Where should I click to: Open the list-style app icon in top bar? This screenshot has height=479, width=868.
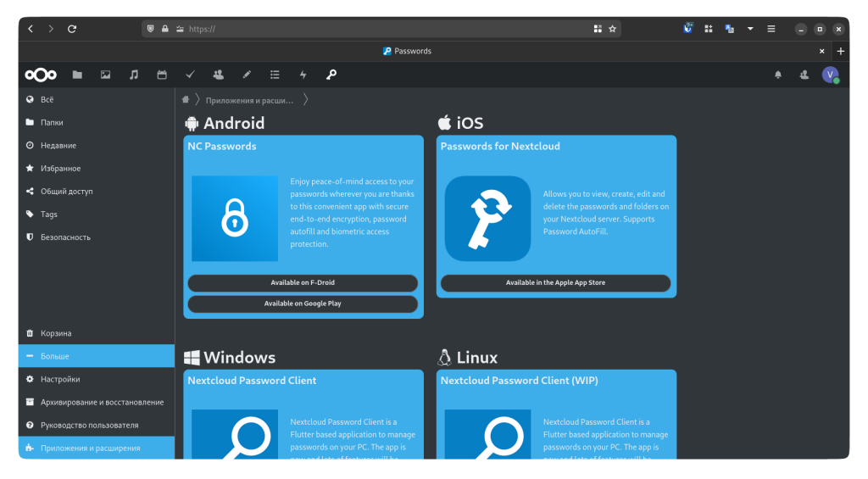click(275, 75)
